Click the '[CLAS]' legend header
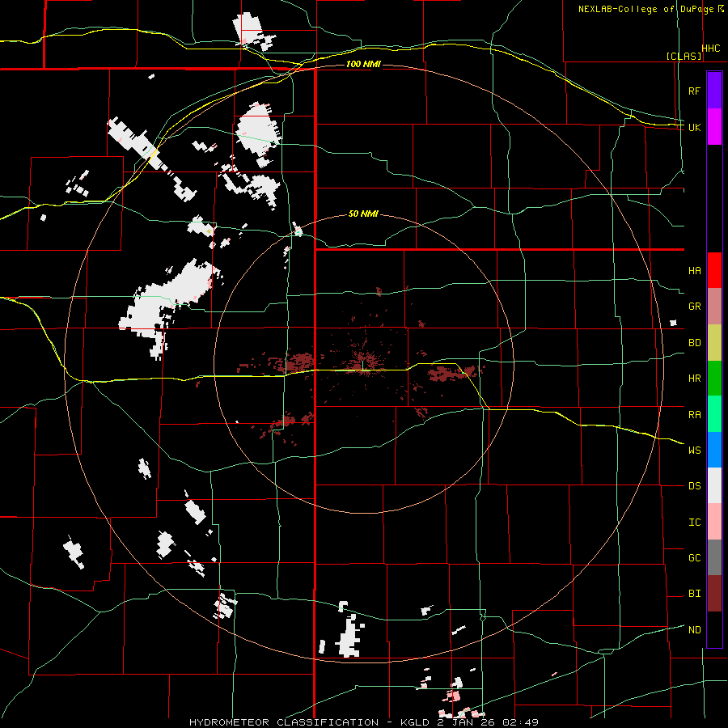 pyautogui.click(x=684, y=56)
